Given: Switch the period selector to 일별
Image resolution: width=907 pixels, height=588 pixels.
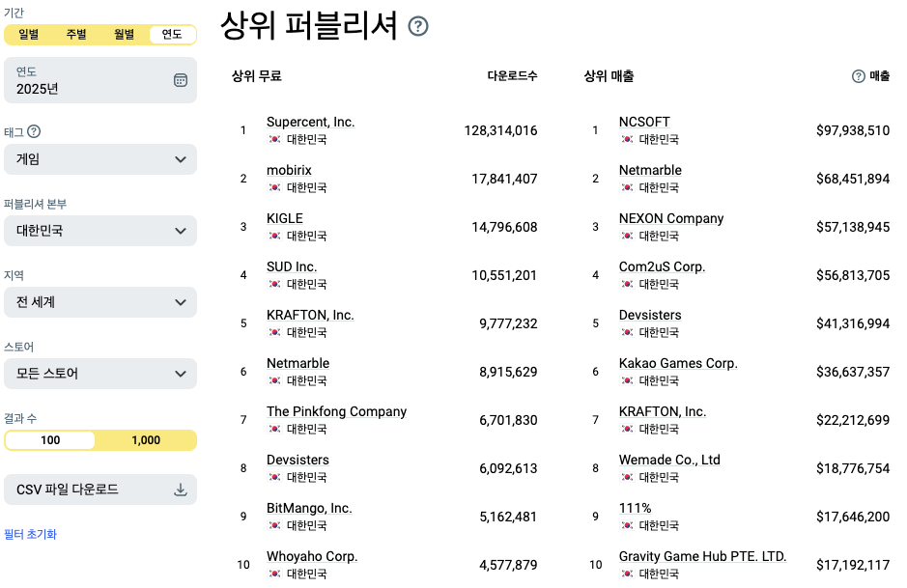Looking at the screenshot, I should (x=28, y=34).
